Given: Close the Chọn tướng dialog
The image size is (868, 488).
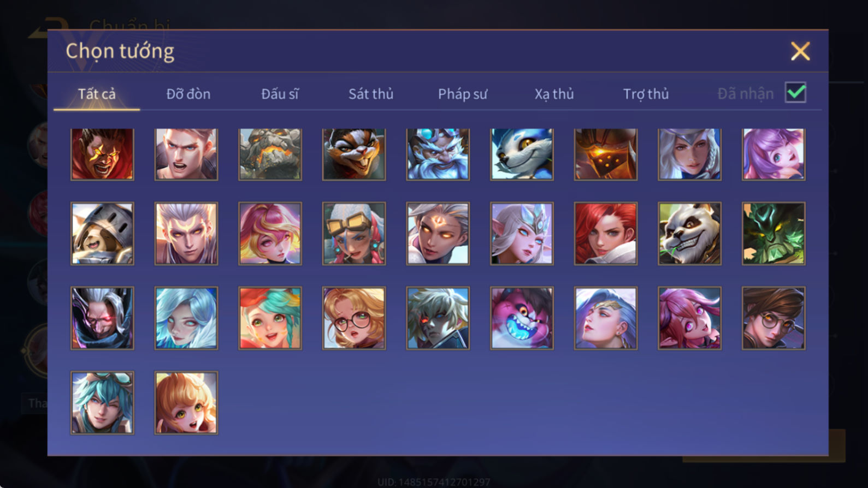Looking at the screenshot, I should [800, 51].
